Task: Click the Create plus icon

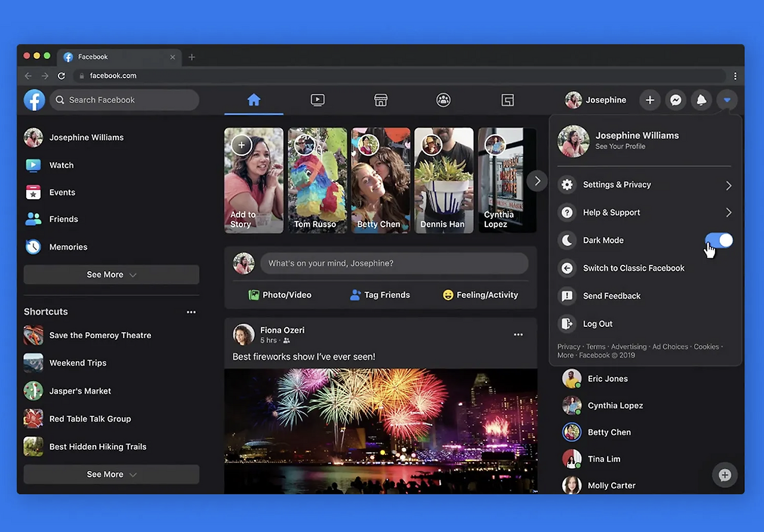Action: pyautogui.click(x=650, y=100)
